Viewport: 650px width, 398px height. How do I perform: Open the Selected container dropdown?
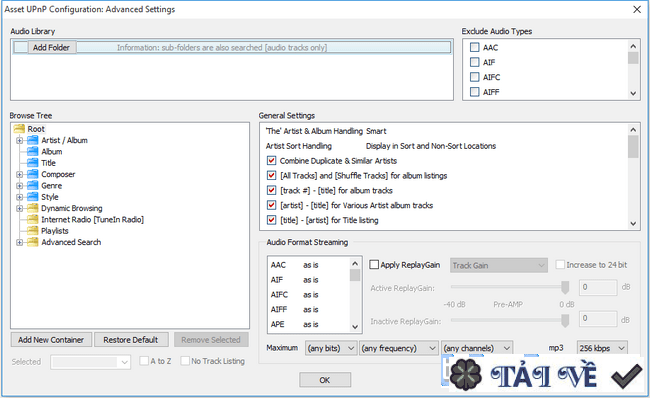90,362
